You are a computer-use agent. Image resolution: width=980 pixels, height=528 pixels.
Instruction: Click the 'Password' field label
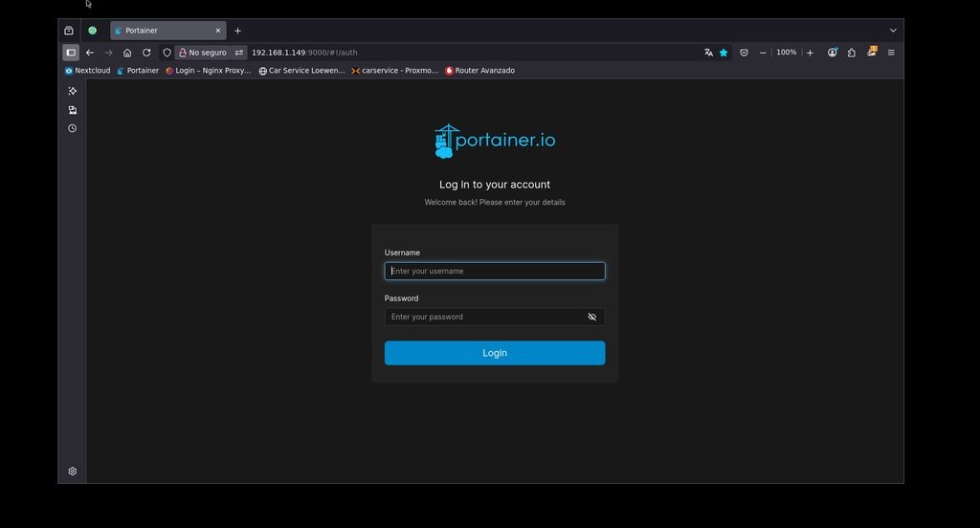401,298
